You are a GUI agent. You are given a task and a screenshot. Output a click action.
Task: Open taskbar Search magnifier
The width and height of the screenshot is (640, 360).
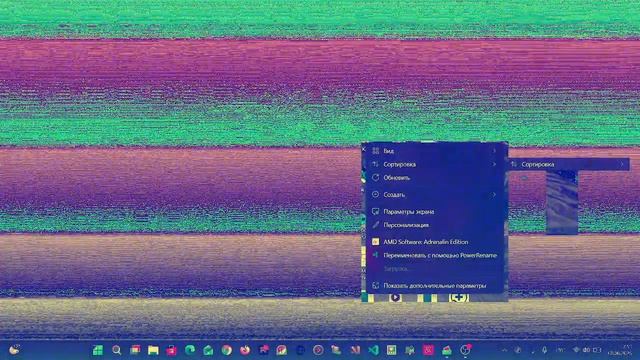[x=117, y=350]
